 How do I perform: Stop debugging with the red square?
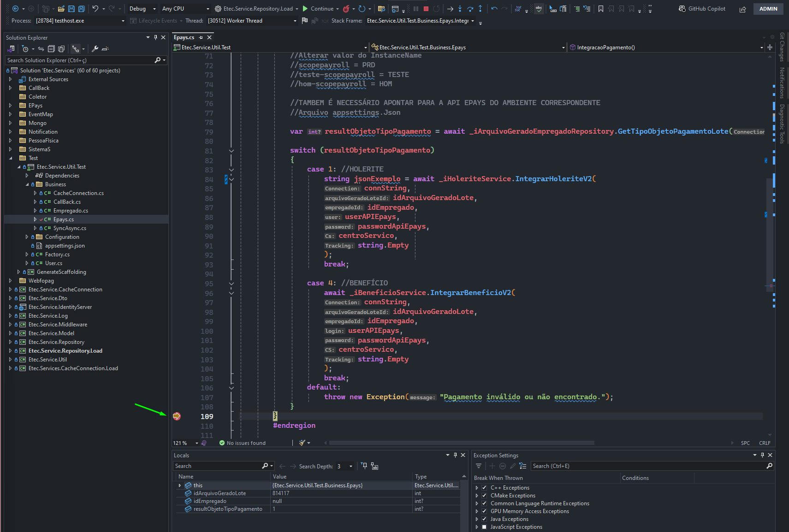coord(426,9)
